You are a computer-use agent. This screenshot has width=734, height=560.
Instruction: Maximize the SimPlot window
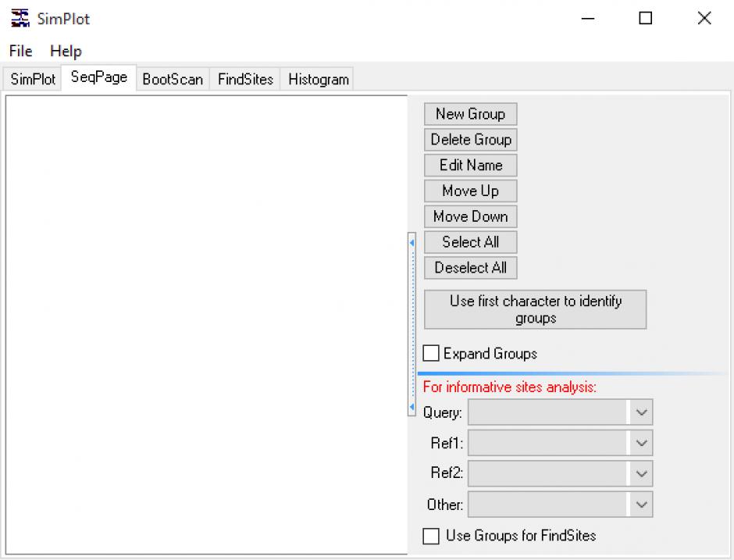(x=646, y=19)
